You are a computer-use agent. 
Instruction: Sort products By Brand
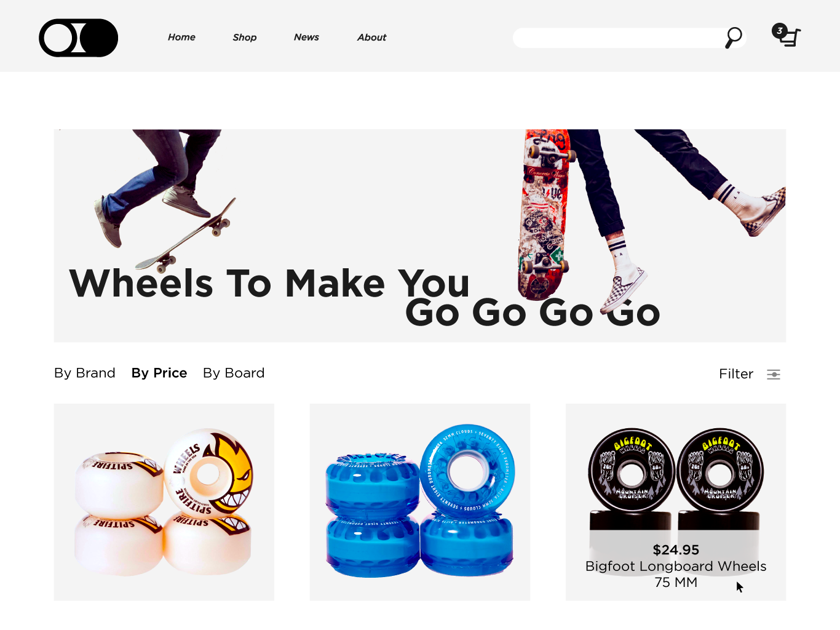(85, 373)
